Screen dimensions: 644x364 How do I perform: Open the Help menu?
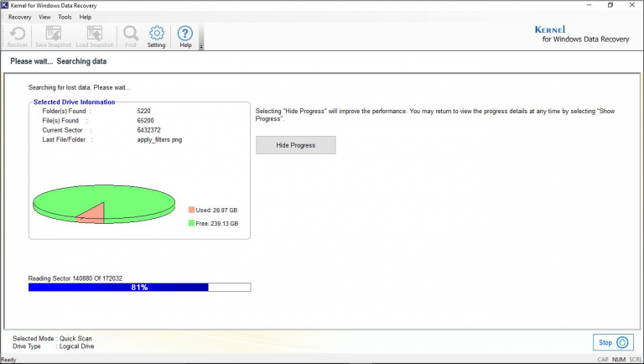(x=85, y=17)
